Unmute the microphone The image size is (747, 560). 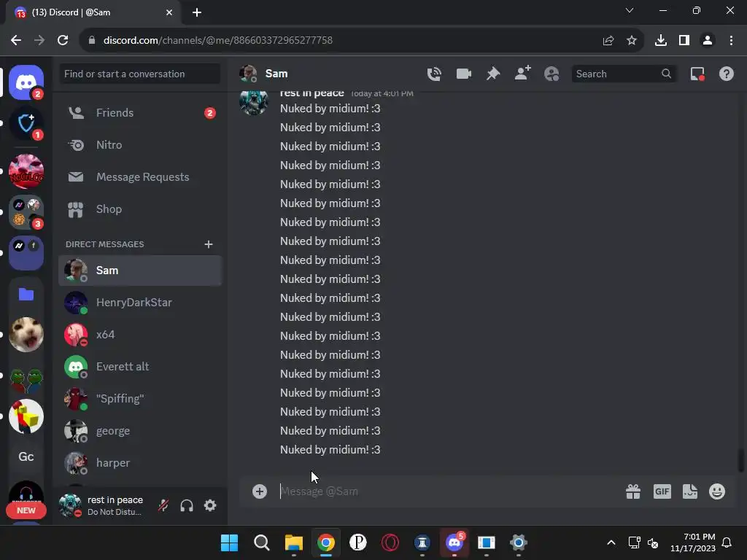(x=163, y=505)
